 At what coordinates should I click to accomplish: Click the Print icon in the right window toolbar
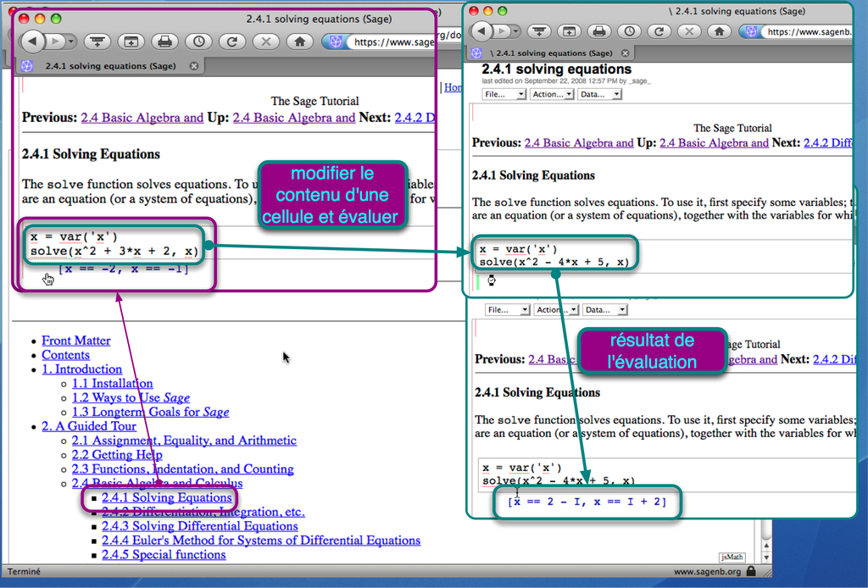click(x=599, y=31)
